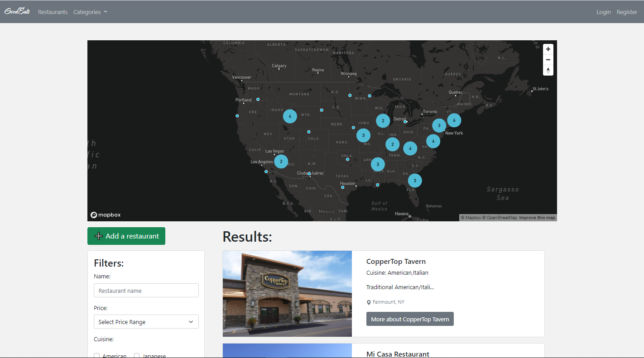Open More about CopperTop Tavern
This screenshot has width=644, height=358.
[410, 319]
